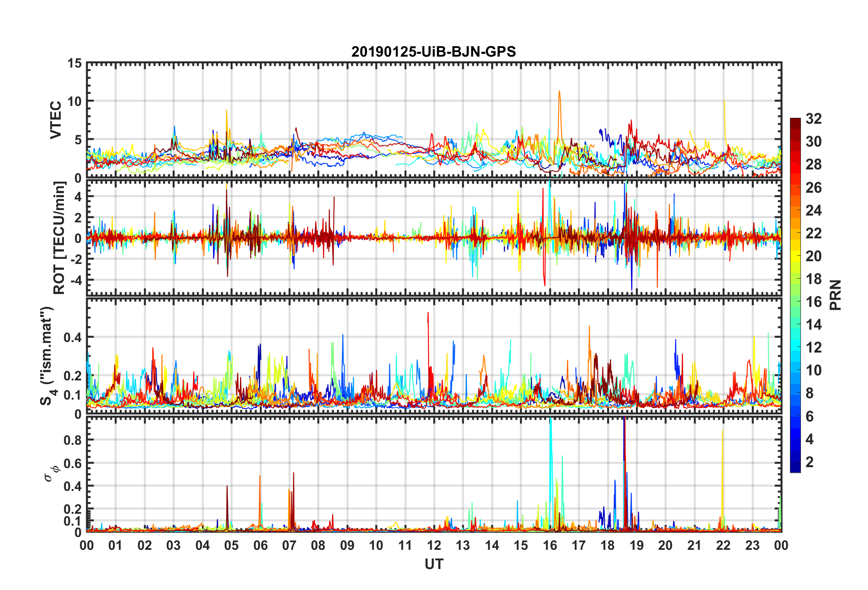Click the PRN color scale bar

pos(795,295)
